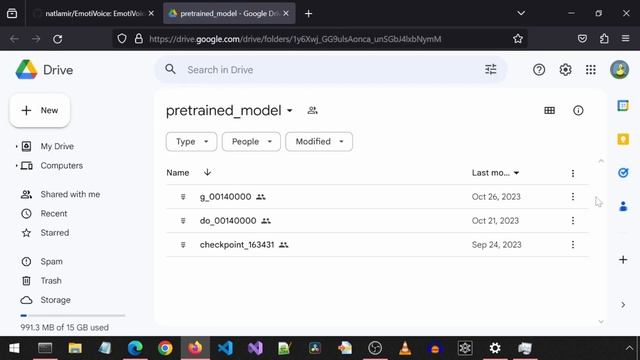Open Starred items
Image resolution: width=640 pixels, height=360 pixels.
[x=55, y=233]
